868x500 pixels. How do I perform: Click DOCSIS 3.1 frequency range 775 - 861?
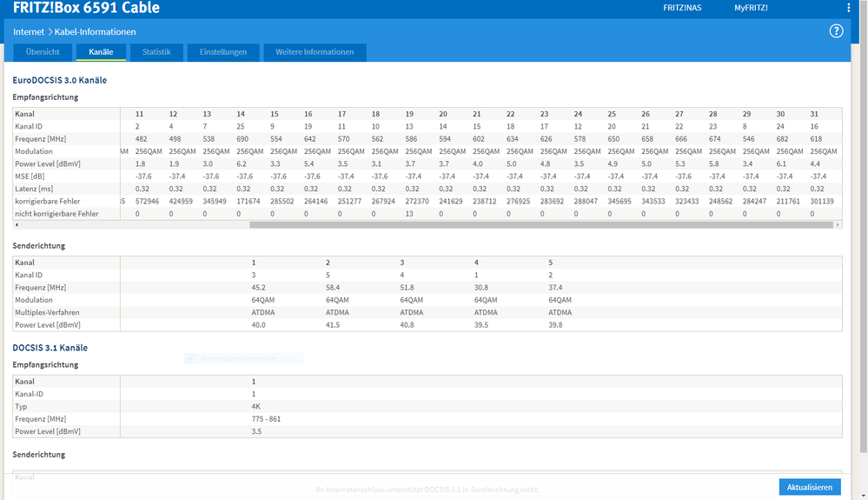[x=266, y=419]
